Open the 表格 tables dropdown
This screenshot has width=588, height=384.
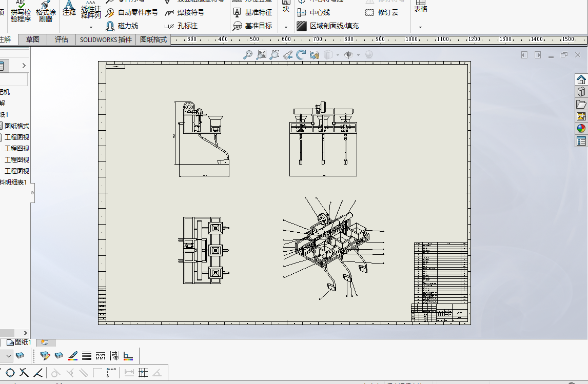click(x=420, y=27)
